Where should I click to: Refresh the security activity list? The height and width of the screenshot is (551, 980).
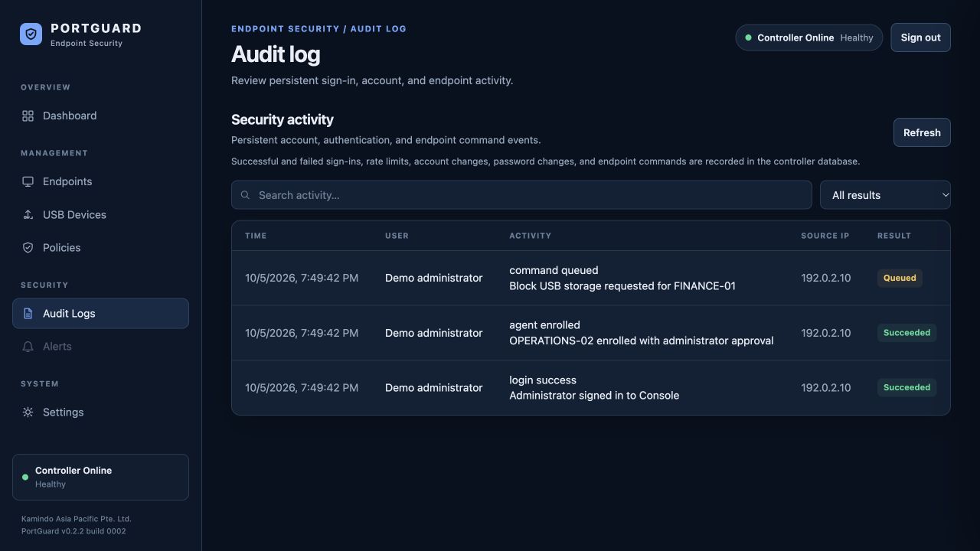pos(922,132)
